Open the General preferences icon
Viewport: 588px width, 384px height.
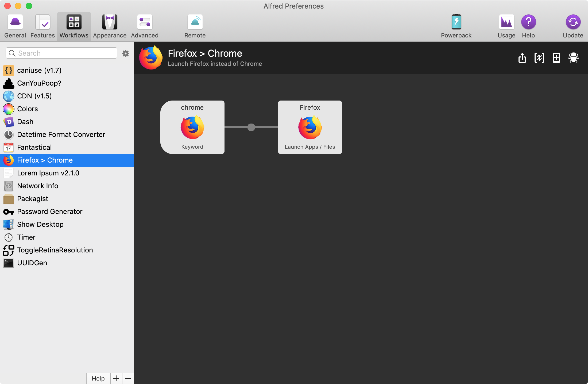click(15, 26)
